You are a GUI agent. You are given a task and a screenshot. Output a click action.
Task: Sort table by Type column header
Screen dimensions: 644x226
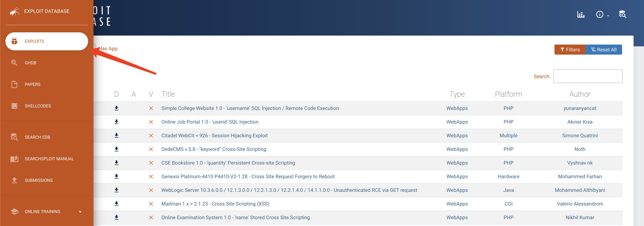(457, 94)
